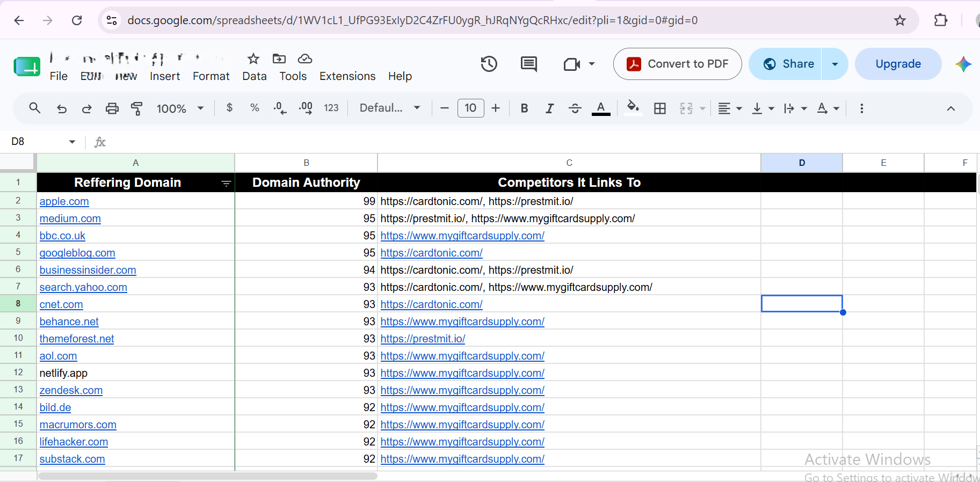Click the browser back arrow
The height and width of the screenshot is (482, 980).
tap(19, 20)
